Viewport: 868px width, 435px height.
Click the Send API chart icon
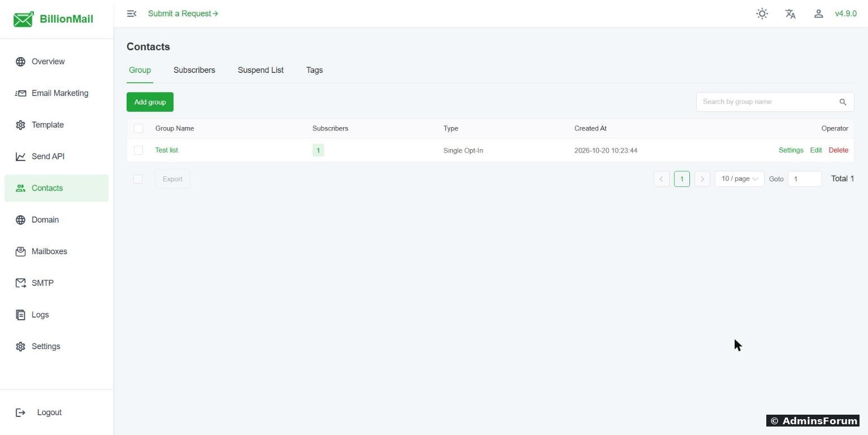(x=20, y=156)
